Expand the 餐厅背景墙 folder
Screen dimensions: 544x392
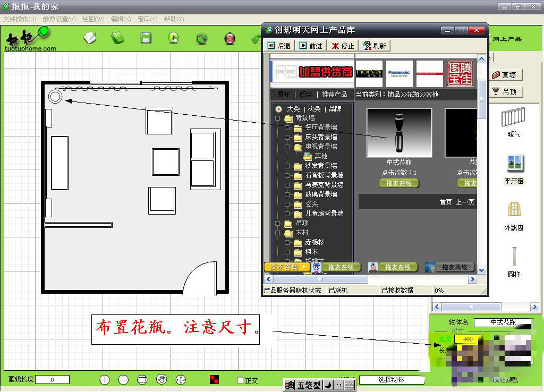coord(287,127)
